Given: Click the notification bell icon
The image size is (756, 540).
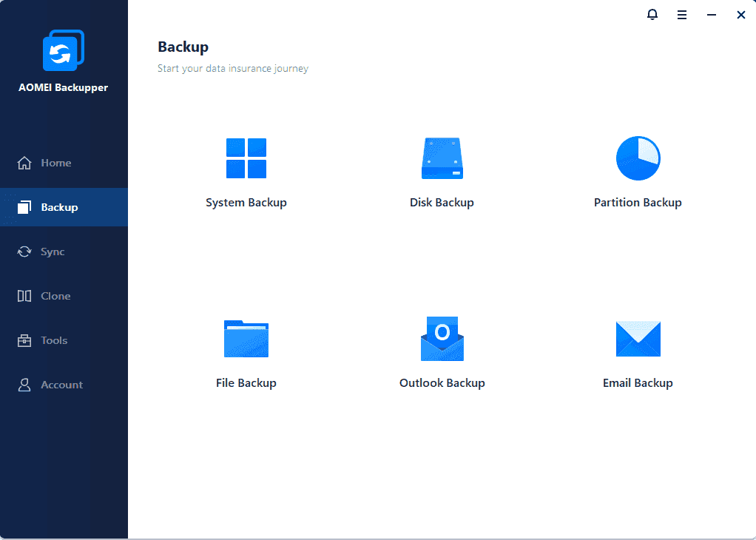Looking at the screenshot, I should 652,15.
